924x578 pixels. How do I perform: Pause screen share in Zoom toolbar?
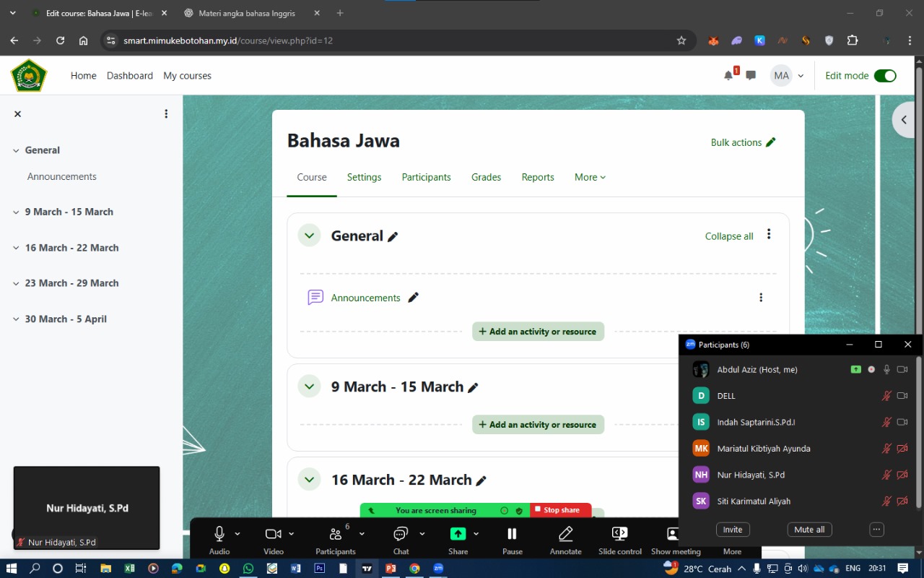click(512, 534)
